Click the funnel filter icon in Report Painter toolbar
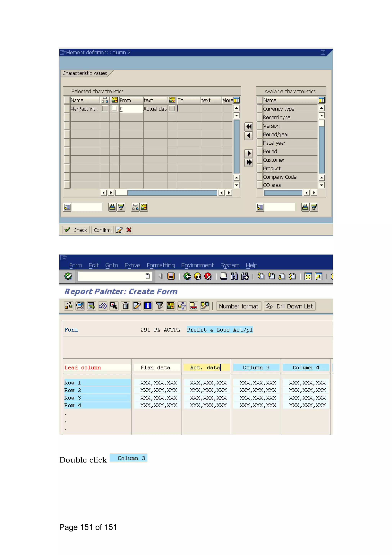The image size is (392, 555). click(x=159, y=306)
